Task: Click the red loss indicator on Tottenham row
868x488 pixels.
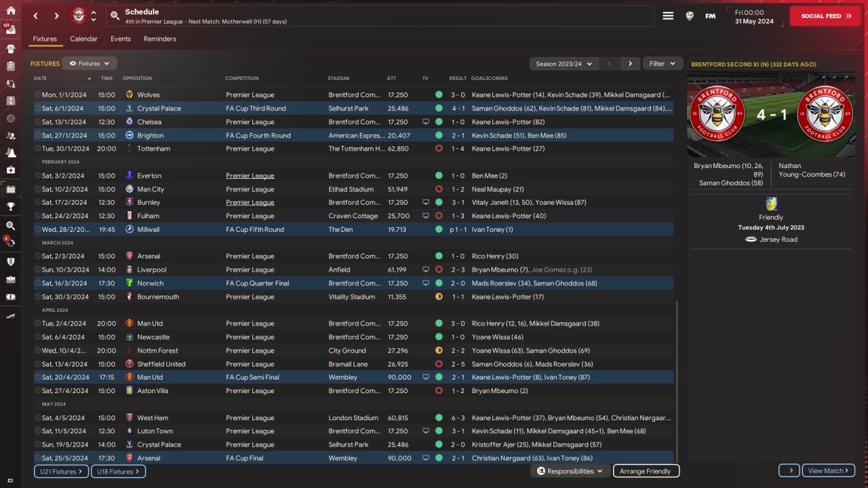Action: 439,148
